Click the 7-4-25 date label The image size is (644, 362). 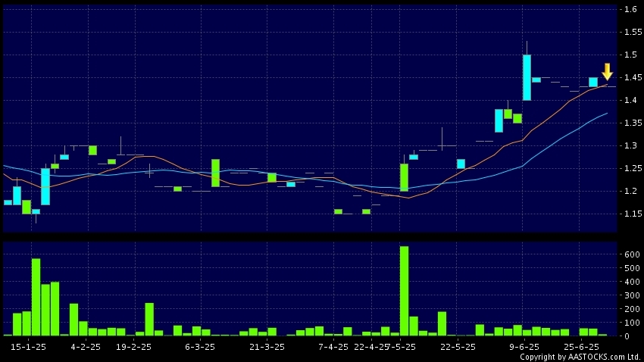[x=333, y=347]
